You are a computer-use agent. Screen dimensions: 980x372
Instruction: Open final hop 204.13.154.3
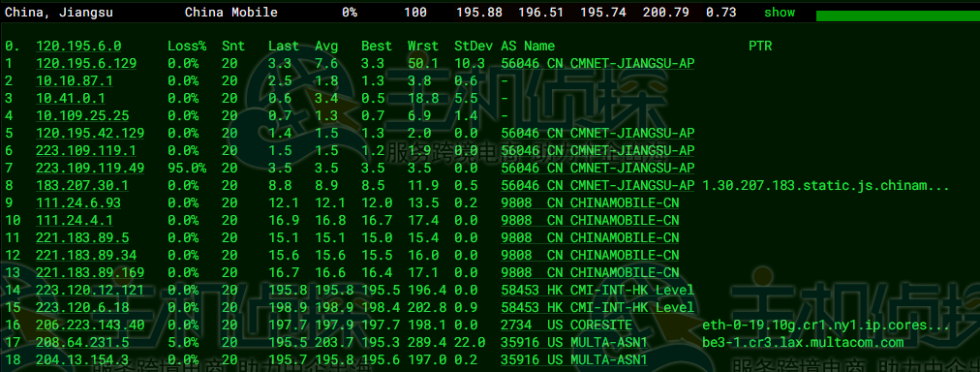tap(82, 360)
